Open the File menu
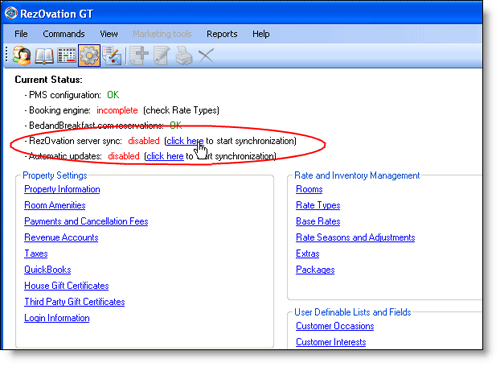 (21, 34)
